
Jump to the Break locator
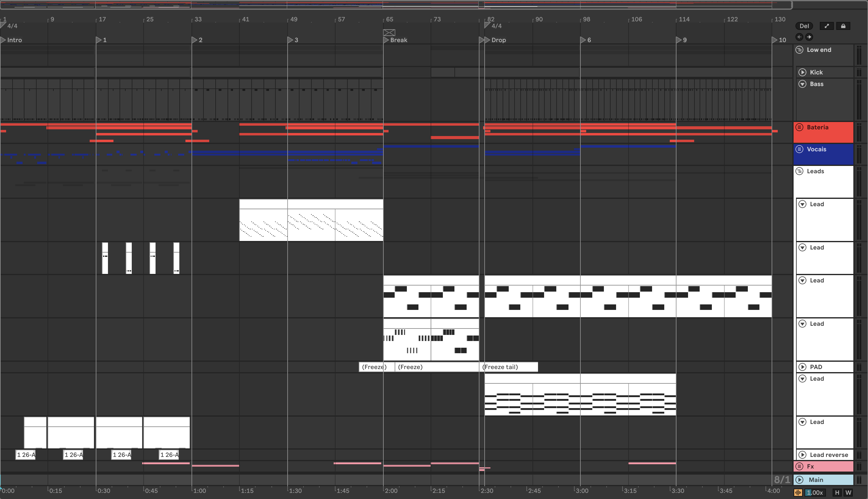tap(386, 40)
